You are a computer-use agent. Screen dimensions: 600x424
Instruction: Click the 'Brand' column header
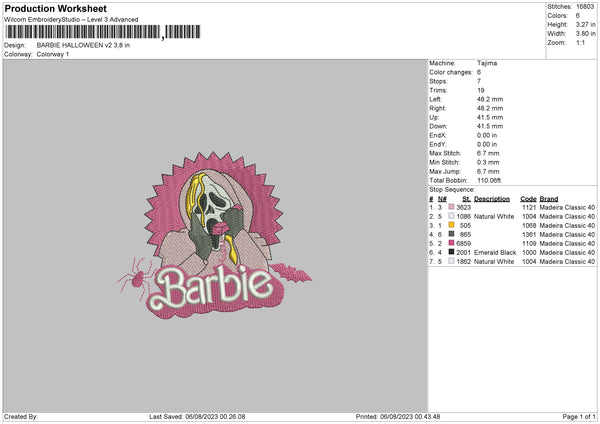click(549, 199)
